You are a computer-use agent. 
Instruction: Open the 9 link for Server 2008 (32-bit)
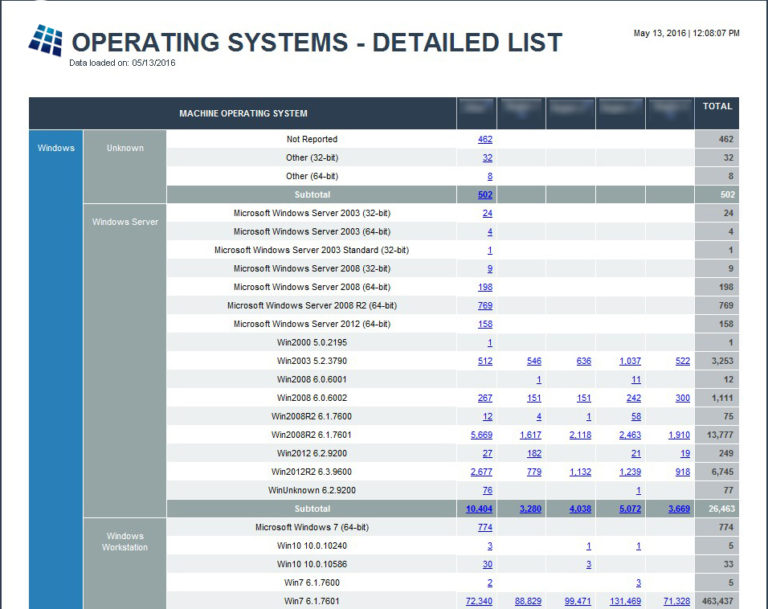490,268
